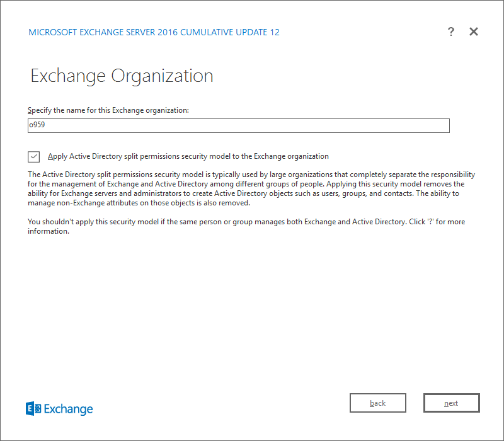The height and width of the screenshot is (441, 504).
Task: Click empty white area below the warning text
Action: [x=251, y=306]
